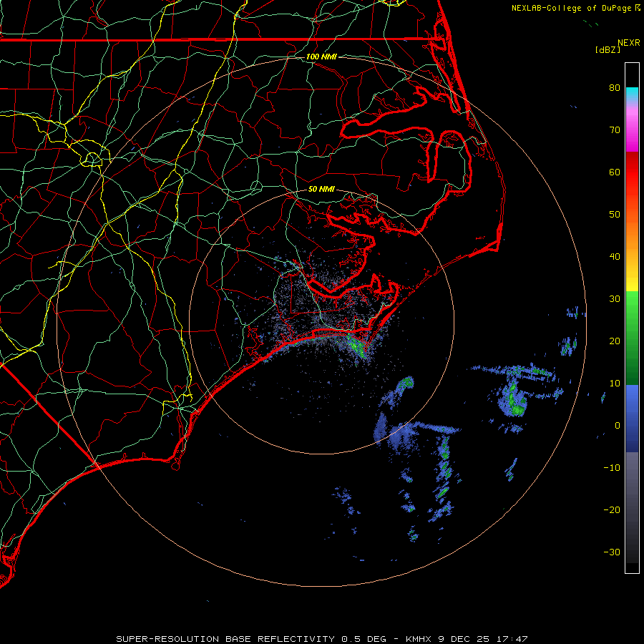
Task: Click the -10 value on dBZ scale
Action: (x=612, y=468)
